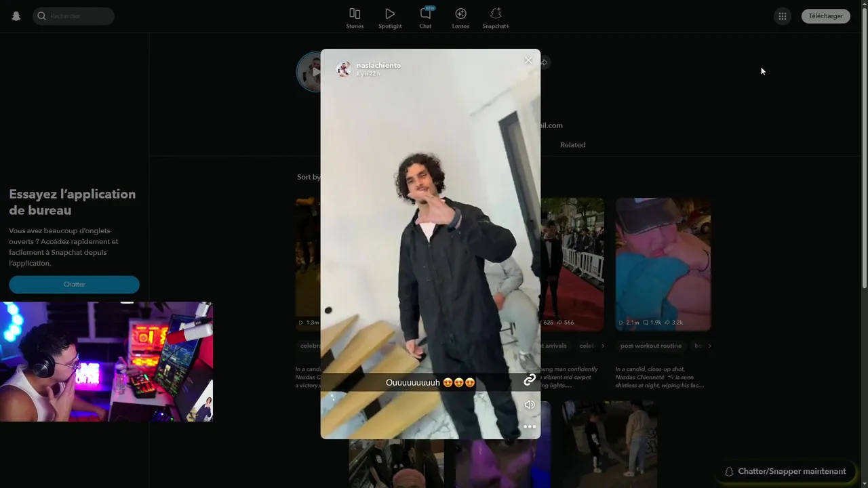Open the Spotlight tab
This screenshot has height=488, width=868.
[390, 18]
